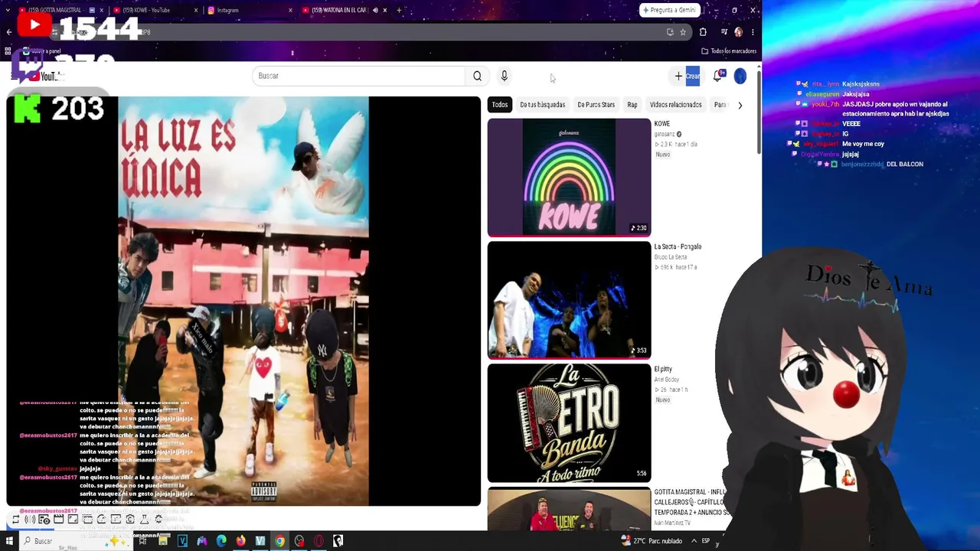The width and height of the screenshot is (980, 551).
Task: Click the clapperboard icon in overlay toolbar
Action: click(x=58, y=520)
